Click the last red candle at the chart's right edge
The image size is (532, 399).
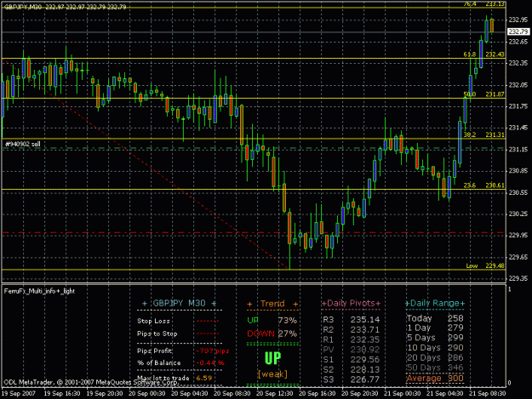pos(492,26)
